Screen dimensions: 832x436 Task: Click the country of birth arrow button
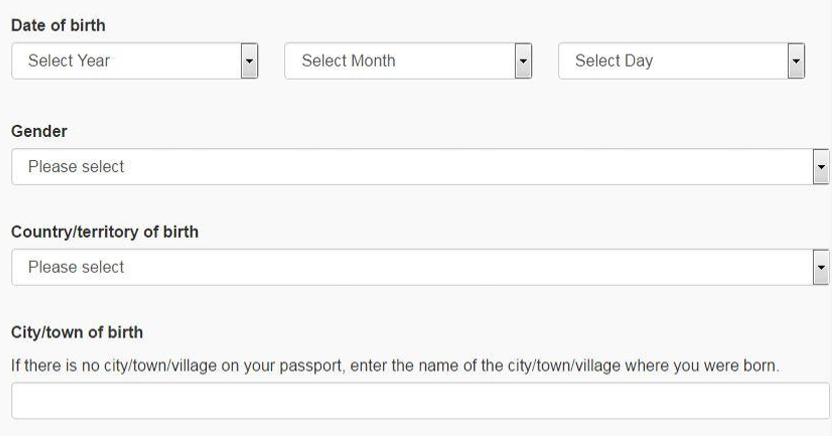click(x=822, y=267)
